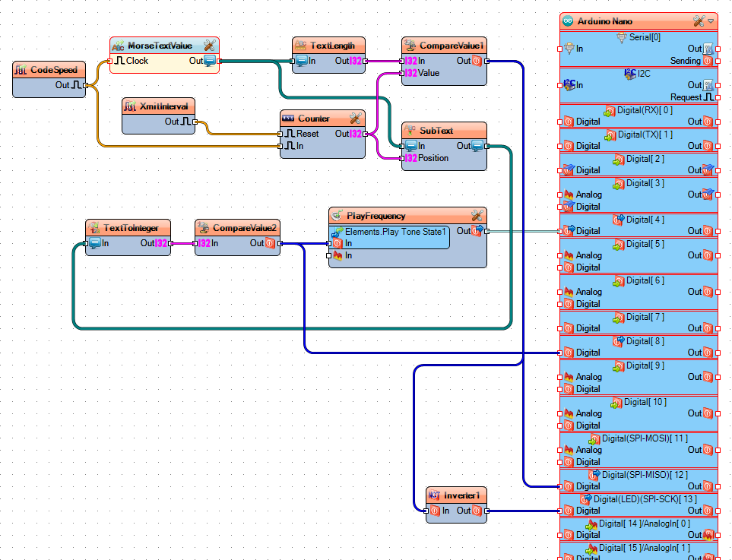The width and height of the screenshot is (732, 560).
Task: Click the Digital[ 9 ] channel label
Action: pyautogui.click(x=645, y=365)
